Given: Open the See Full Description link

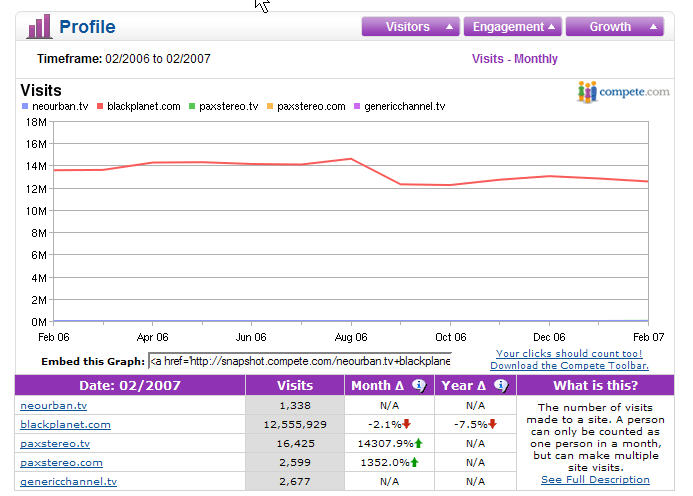Looking at the screenshot, I should click(595, 480).
